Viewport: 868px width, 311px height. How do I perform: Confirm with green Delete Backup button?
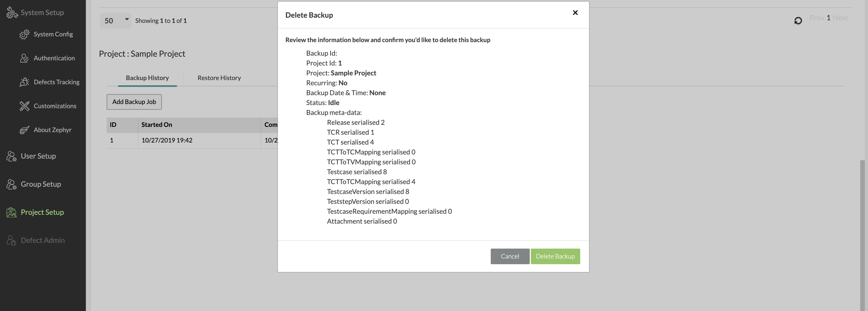(555, 256)
